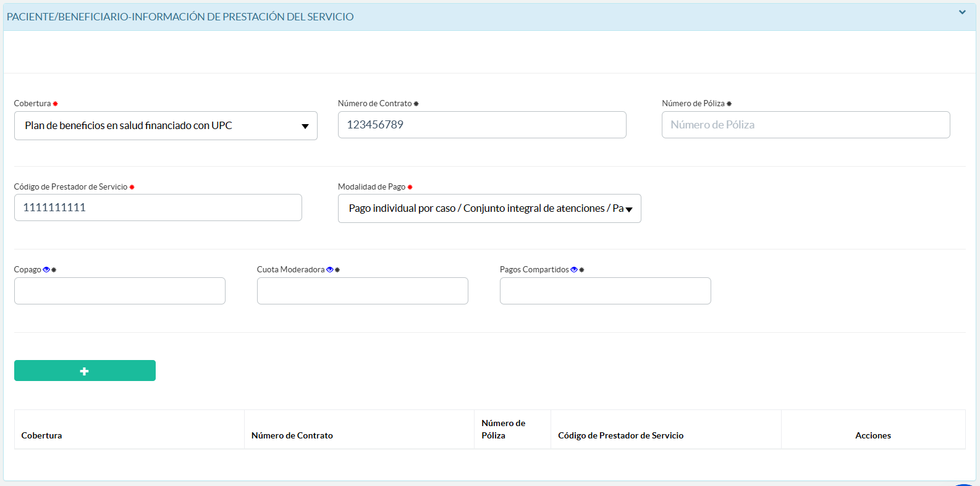Click the Código de Prestador de Servicio field
The width and height of the screenshot is (980, 486).
158,208
